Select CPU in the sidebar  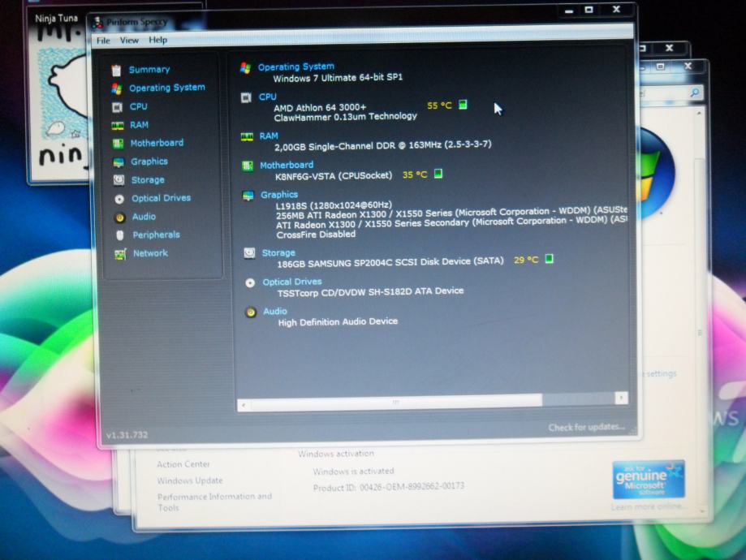tap(139, 106)
